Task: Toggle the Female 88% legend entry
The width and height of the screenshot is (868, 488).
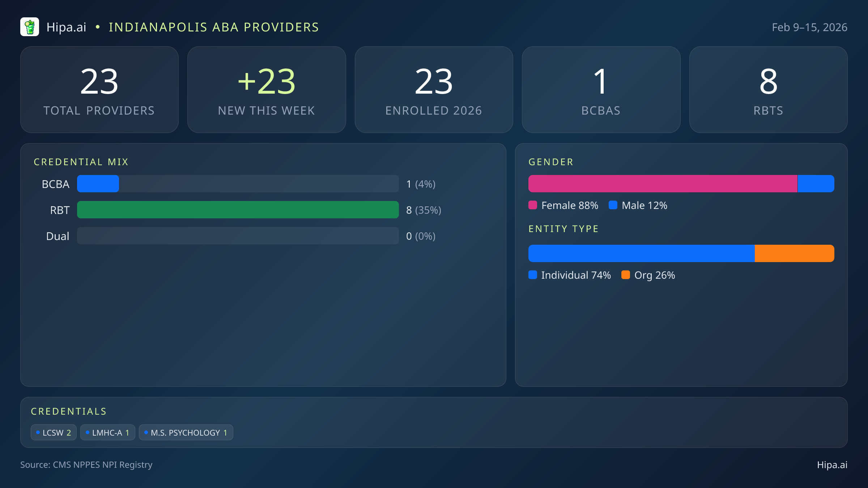Action: tap(563, 205)
